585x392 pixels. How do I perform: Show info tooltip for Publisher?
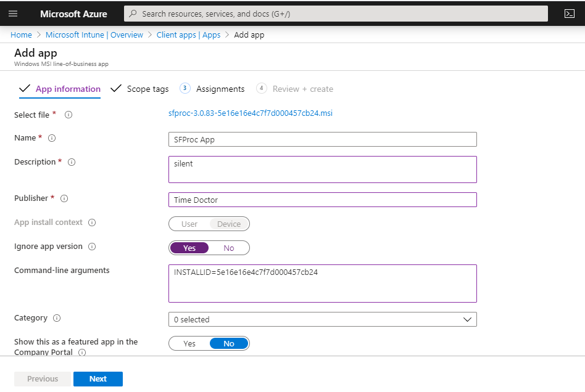[64, 198]
